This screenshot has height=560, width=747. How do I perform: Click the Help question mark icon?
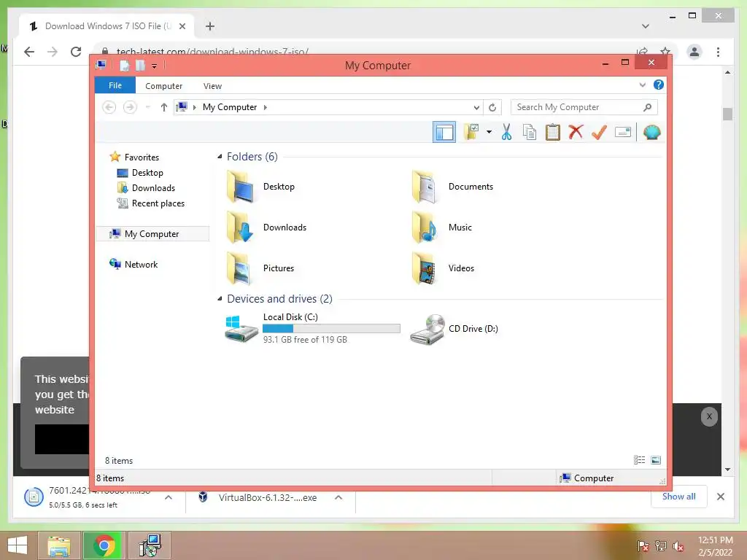pyautogui.click(x=659, y=85)
